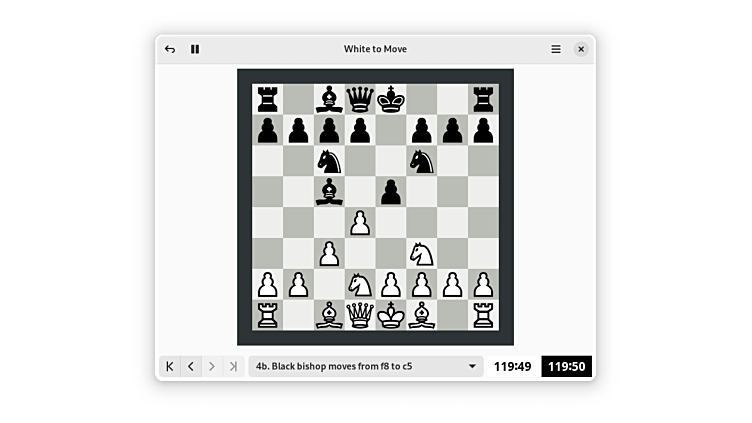The height and width of the screenshot is (423, 752).
Task: Jump to the first move in history
Action: point(170,367)
